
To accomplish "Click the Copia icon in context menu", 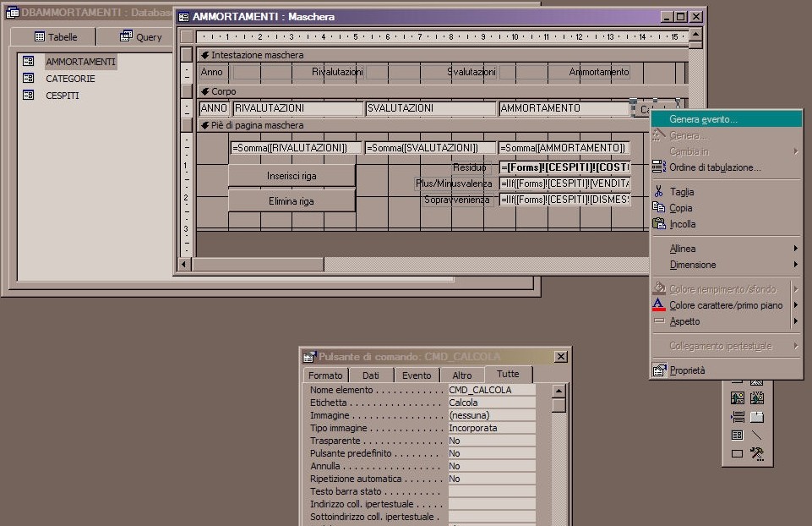I will [x=659, y=208].
